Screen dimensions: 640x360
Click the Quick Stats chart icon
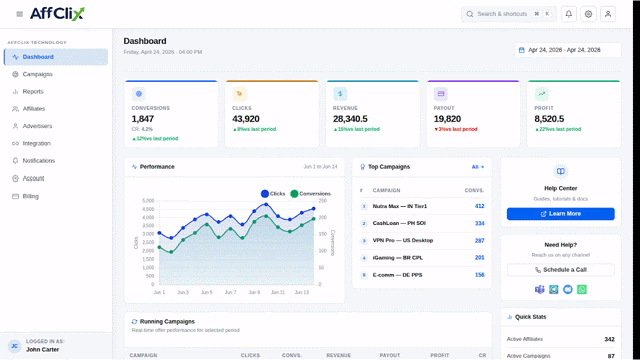[509, 317]
